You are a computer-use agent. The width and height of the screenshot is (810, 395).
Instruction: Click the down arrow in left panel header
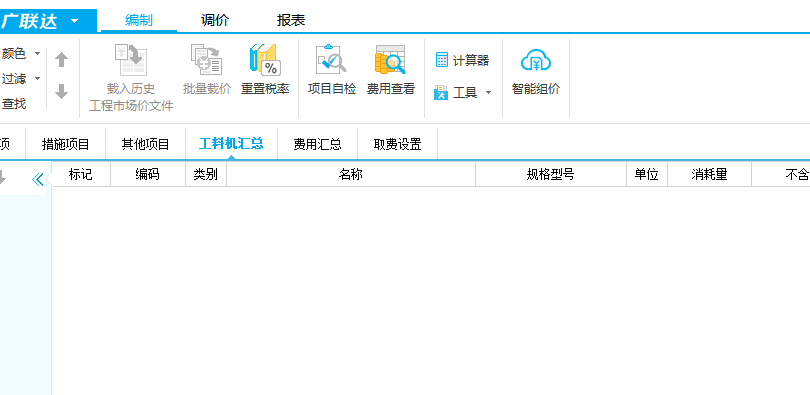[3, 177]
